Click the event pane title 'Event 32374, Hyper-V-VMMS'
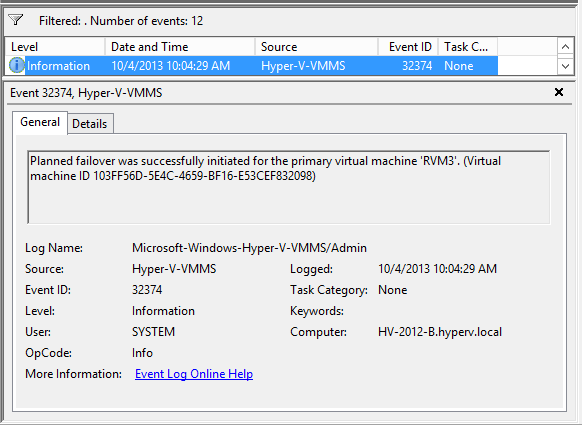This screenshot has width=582, height=426. click(86, 93)
